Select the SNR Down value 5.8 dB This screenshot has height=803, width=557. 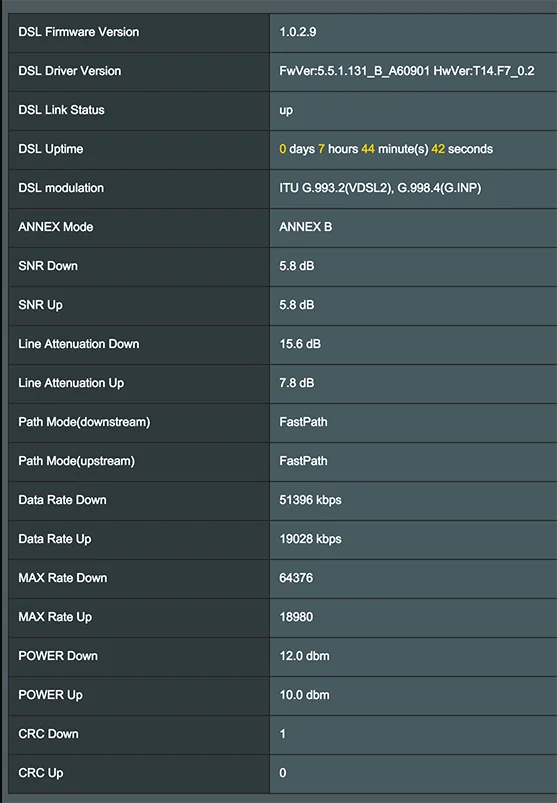coord(297,266)
